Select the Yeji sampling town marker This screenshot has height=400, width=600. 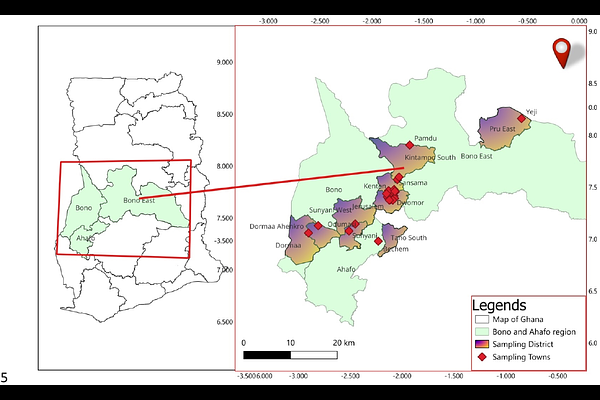point(521,119)
